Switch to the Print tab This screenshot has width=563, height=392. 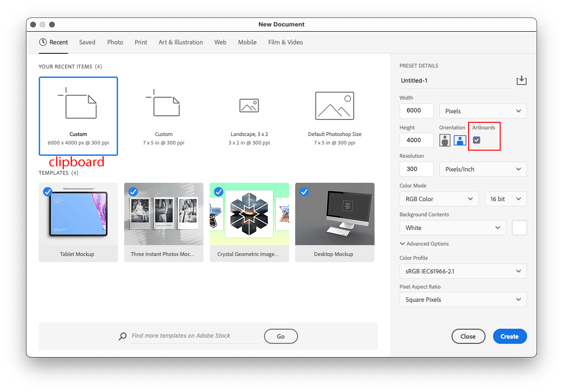[x=140, y=42]
